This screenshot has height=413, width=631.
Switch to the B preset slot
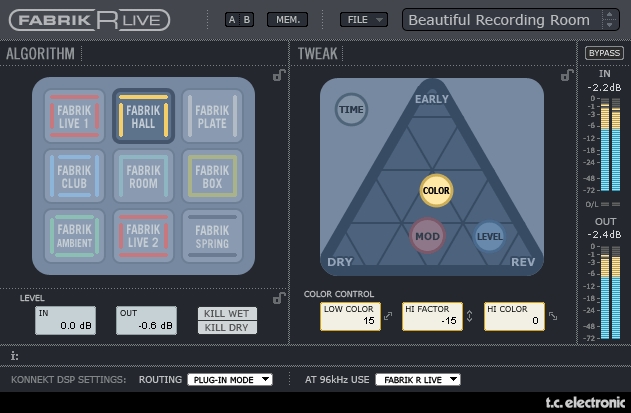pyautogui.click(x=247, y=20)
